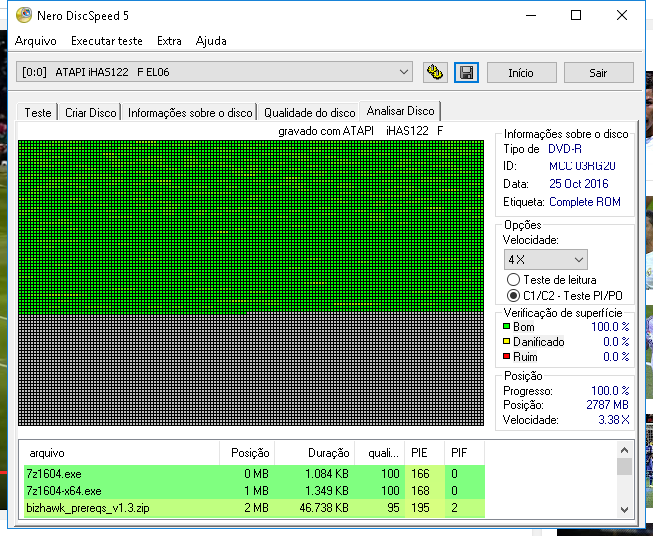
Task: Click the Início button
Action: click(x=521, y=73)
